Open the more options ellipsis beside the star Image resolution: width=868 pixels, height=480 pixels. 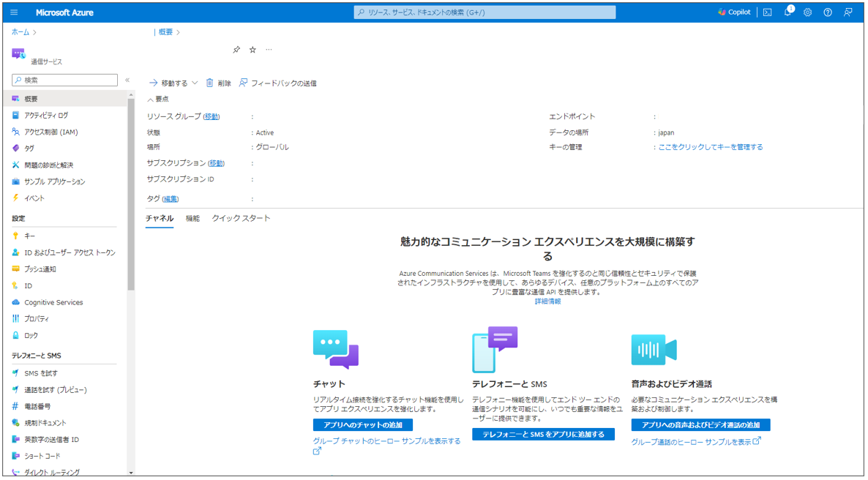[269, 50]
